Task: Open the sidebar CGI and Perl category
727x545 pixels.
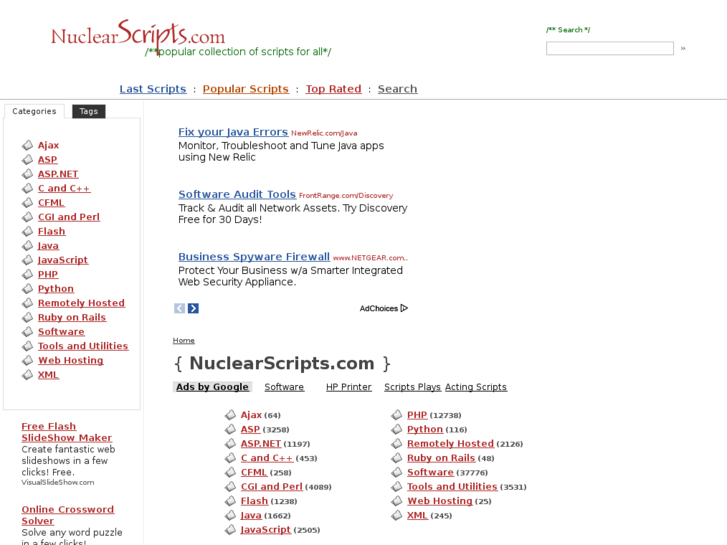Action: click(69, 217)
